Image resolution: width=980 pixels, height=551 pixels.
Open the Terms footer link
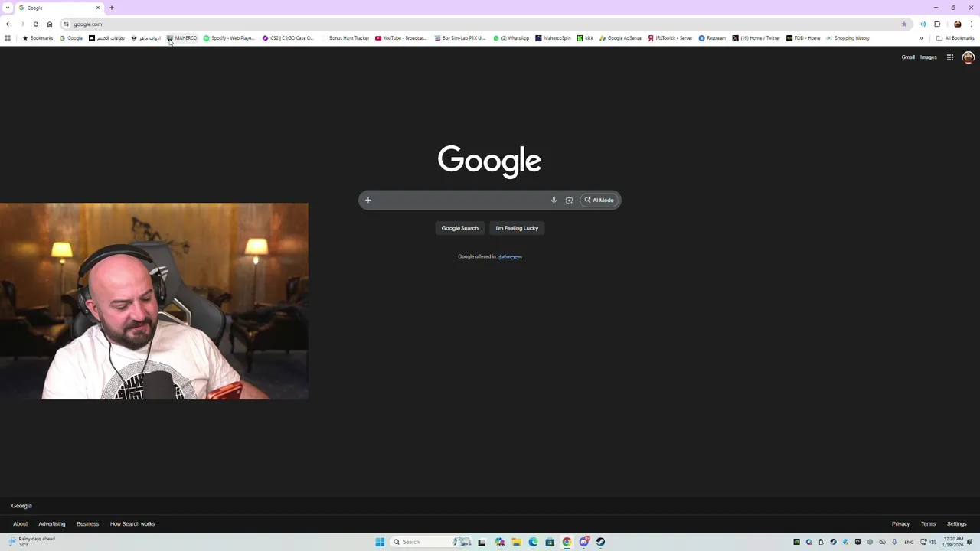(x=928, y=524)
